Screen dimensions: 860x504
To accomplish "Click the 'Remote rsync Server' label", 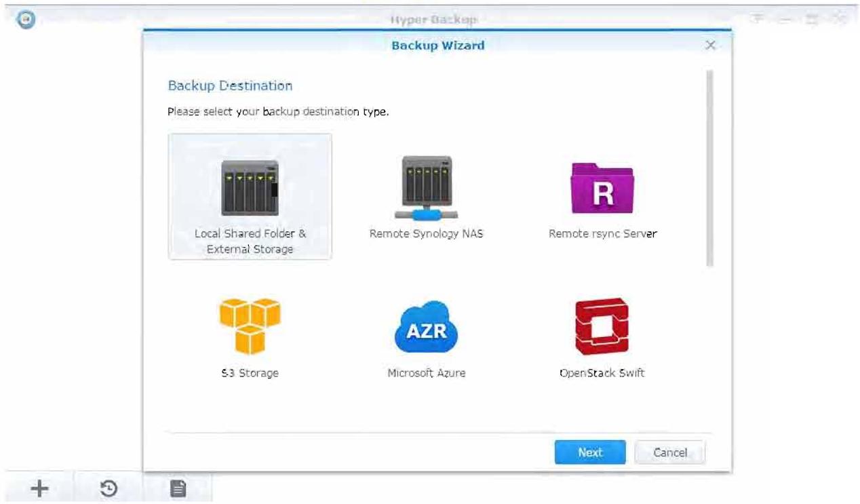I will click(x=602, y=234).
